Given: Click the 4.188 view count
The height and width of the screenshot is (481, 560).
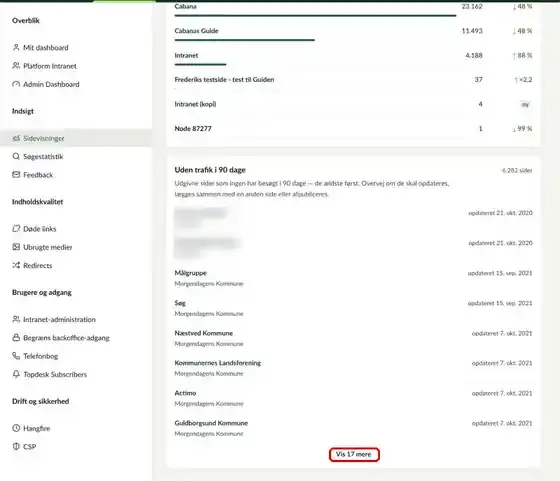Looking at the screenshot, I should pos(474,55).
